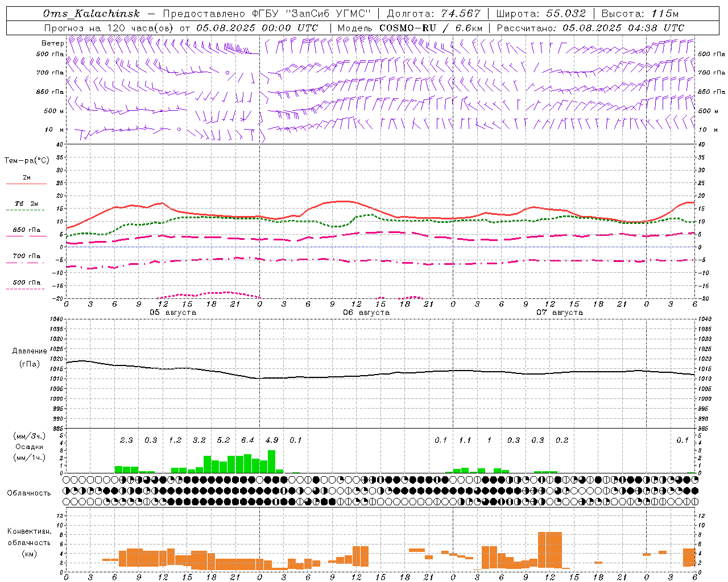
Task: Click the red 2м temperature curve
Action: coord(380,211)
